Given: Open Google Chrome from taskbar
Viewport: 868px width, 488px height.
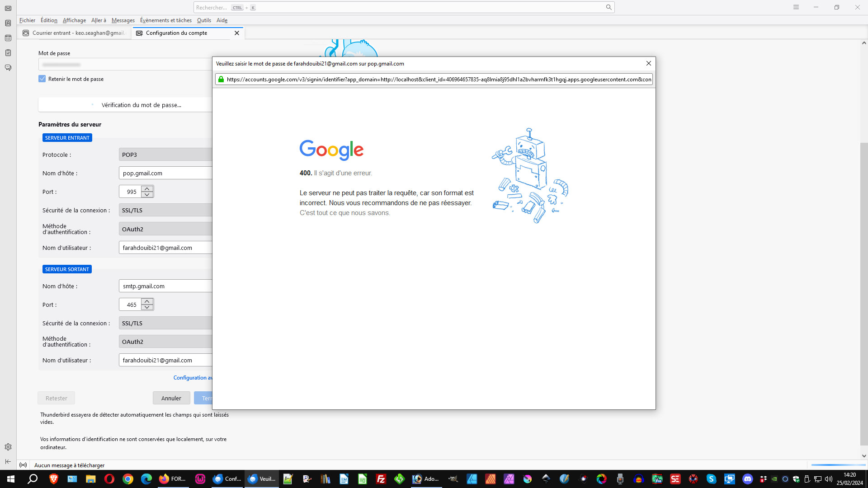Looking at the screenshot, I should [x=128, y=479].
